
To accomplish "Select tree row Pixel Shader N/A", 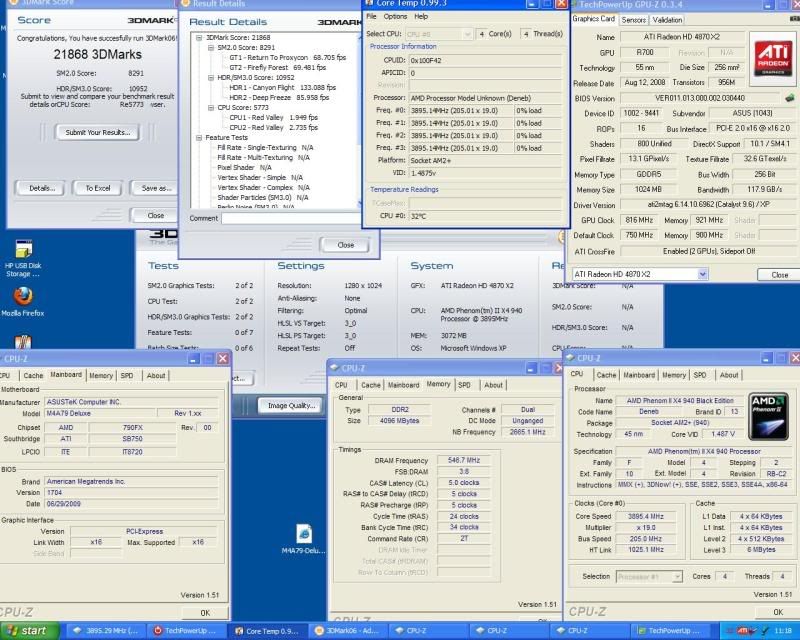I will click(244, 167).
